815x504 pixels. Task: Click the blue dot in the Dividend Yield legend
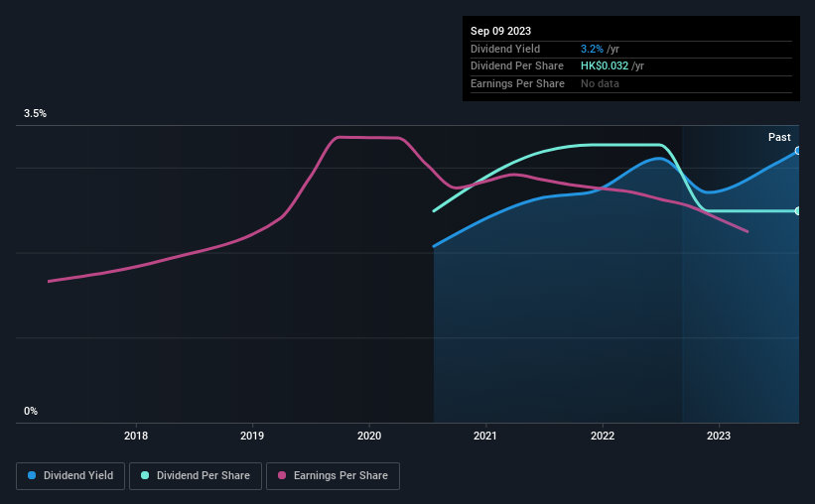click(x=32, y=476)
